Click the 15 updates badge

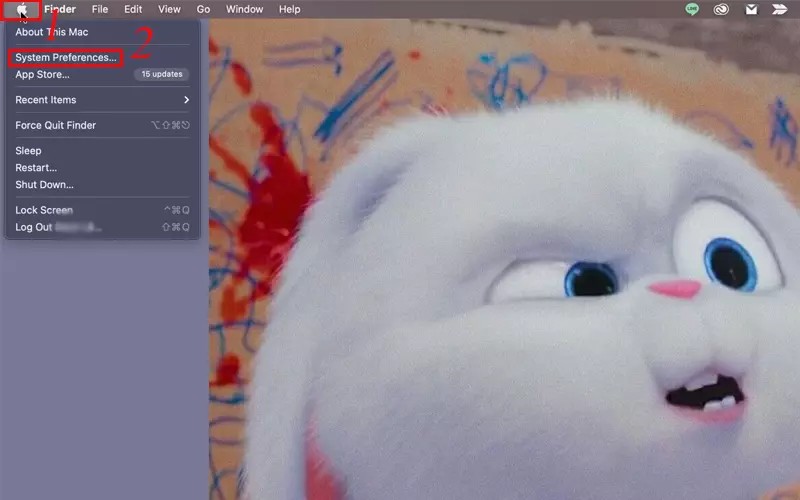pos(162,74)
